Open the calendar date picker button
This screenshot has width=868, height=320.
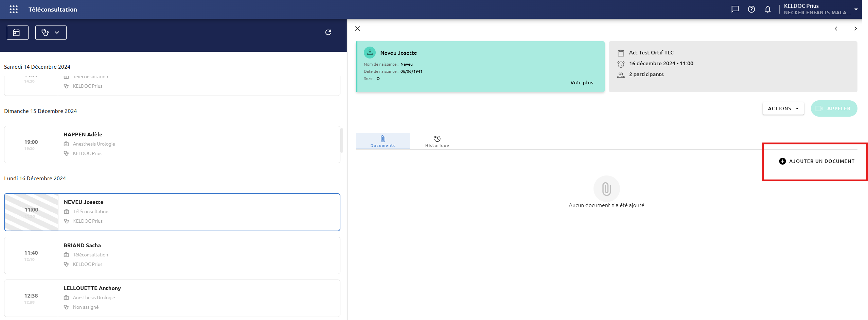(x=17, y=33)
